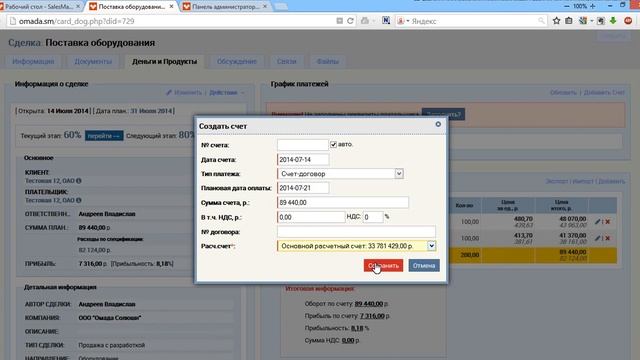Switch to Панель администратора browser tab
The width and height of the screenshot is (640, 360).
tap(225, 7)
